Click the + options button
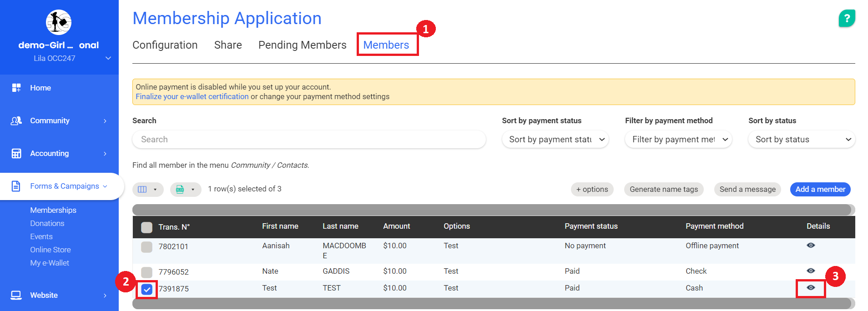The image size is (868, 311). [x=592, y=189]
